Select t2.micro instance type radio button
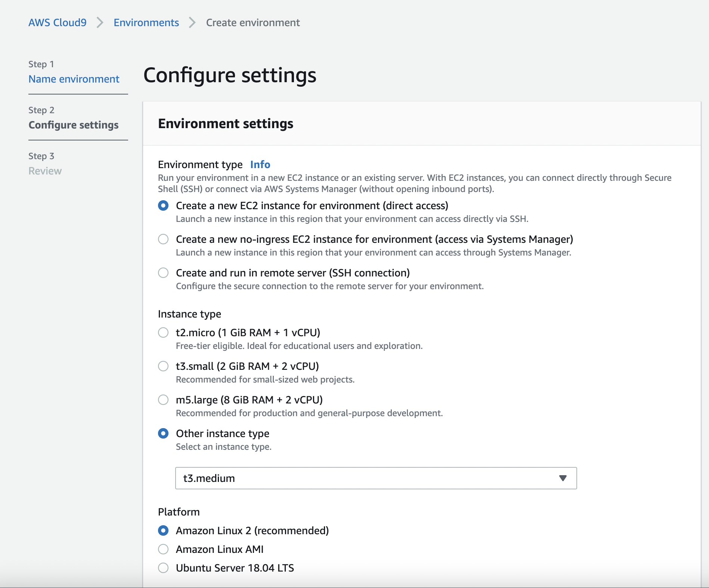The width and height of the screenshot is (709, 588). pyautogui.click(x=163, y=332)
